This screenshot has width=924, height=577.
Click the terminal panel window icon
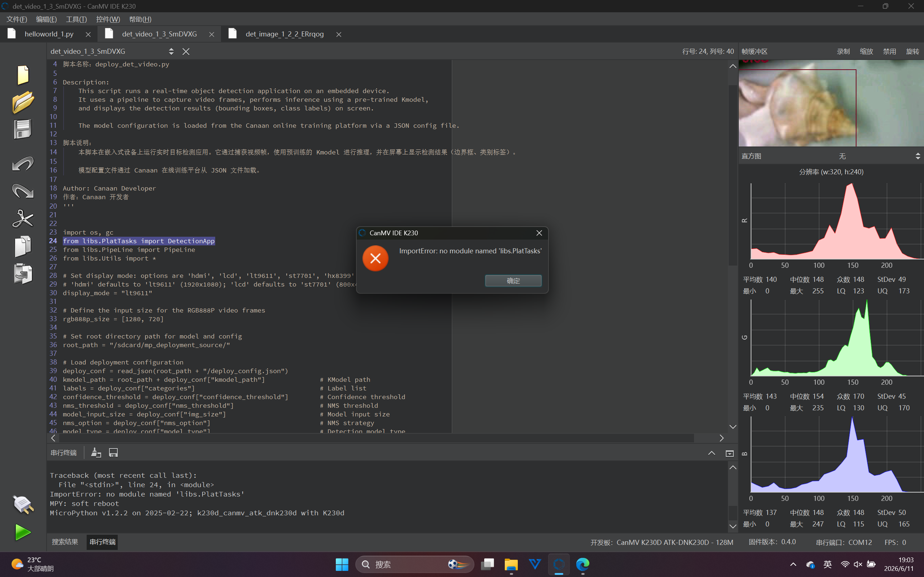point(730,453)
